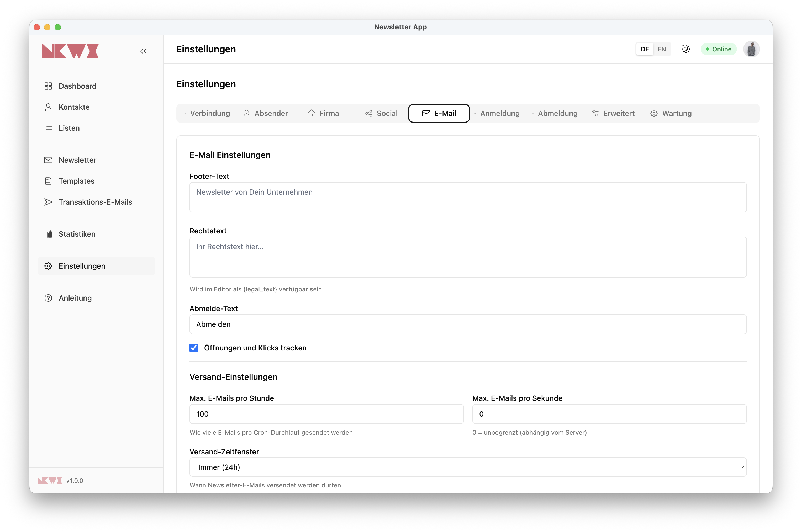Screen dimensions: 802x532
Task: Toggle dark mode moon icon
Action: point(685,49)
